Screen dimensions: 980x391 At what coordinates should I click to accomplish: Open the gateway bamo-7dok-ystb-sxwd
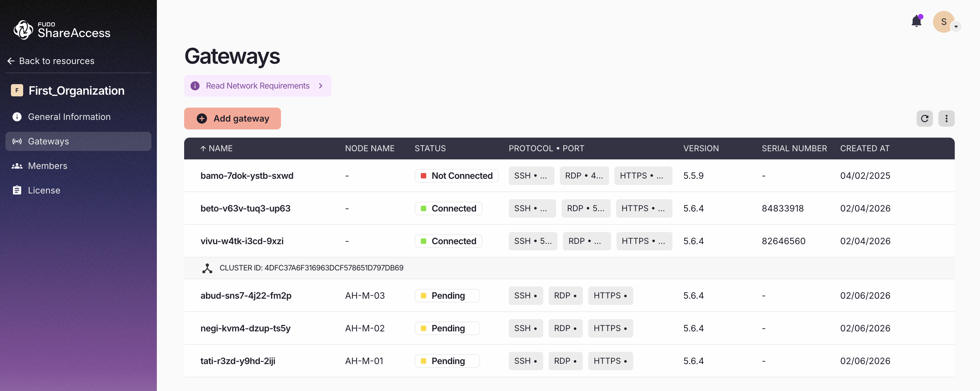pyautogui.click(x=247, y=176)
